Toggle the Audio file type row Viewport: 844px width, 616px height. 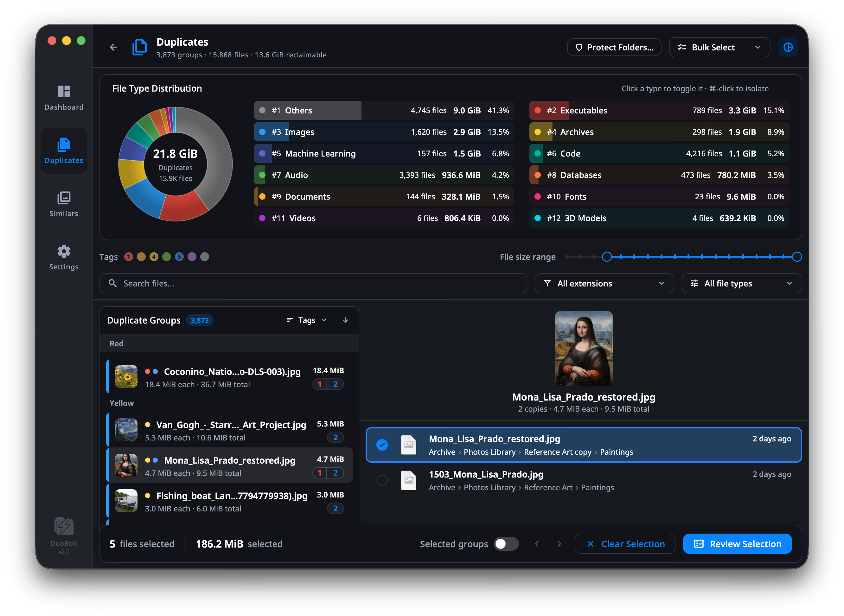(x=384, y=175)
